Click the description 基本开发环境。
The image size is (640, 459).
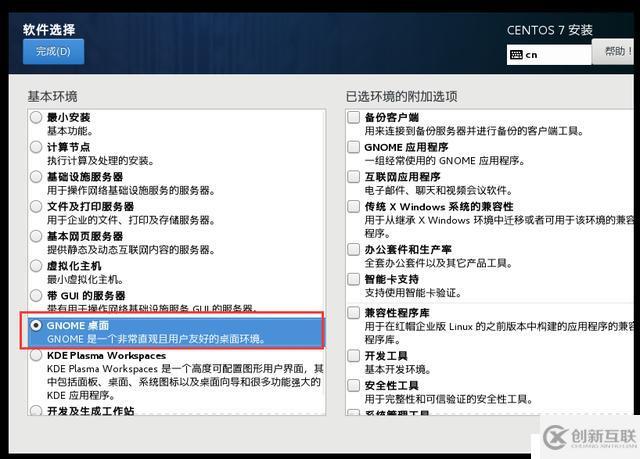398,369
